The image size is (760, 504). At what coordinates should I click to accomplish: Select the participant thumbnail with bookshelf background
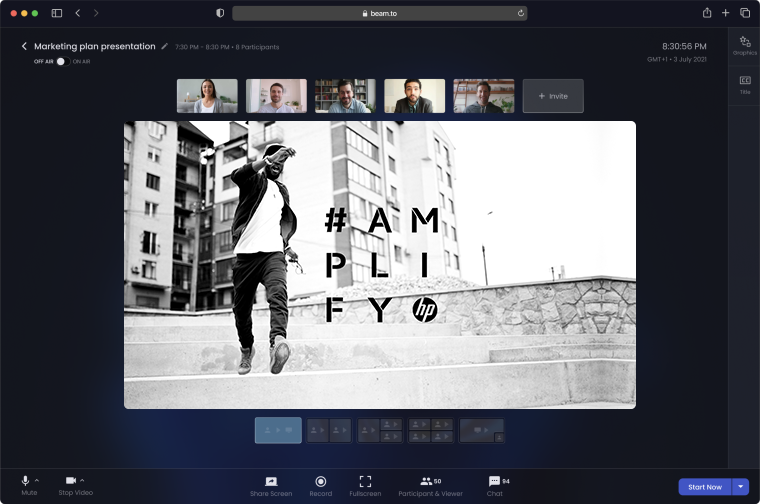[346, 96]
